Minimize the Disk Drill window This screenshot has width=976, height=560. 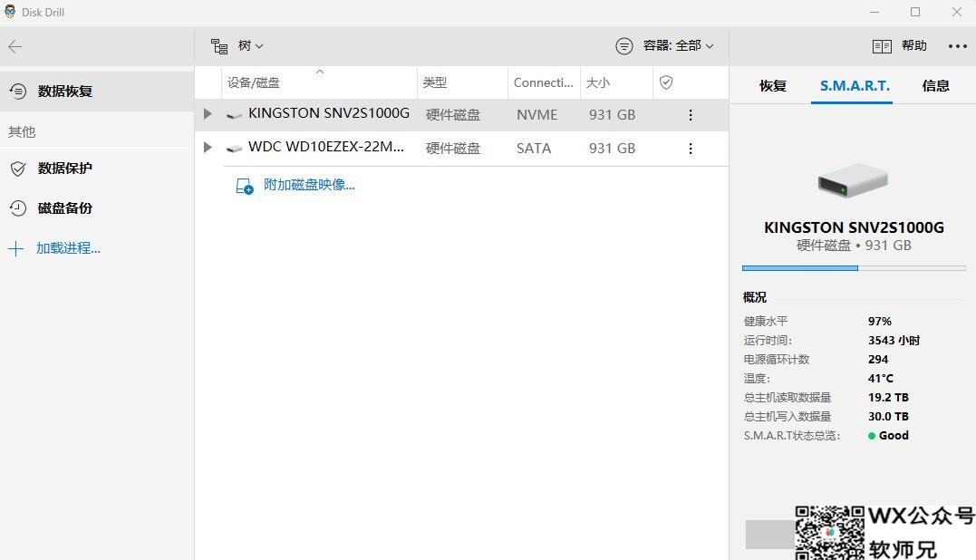coord(874,12)
